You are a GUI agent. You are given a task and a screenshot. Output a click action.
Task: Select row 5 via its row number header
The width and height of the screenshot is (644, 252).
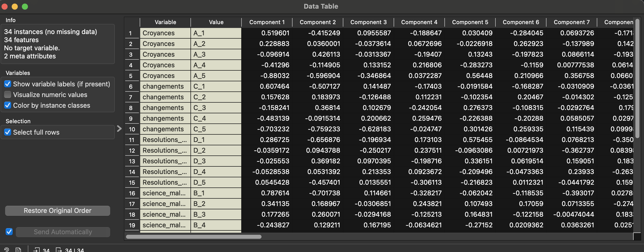tap(131, 76)
